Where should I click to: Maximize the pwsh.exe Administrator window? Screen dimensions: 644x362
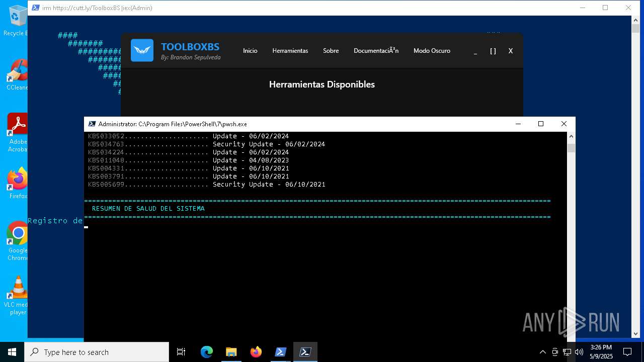click(541, 124)
